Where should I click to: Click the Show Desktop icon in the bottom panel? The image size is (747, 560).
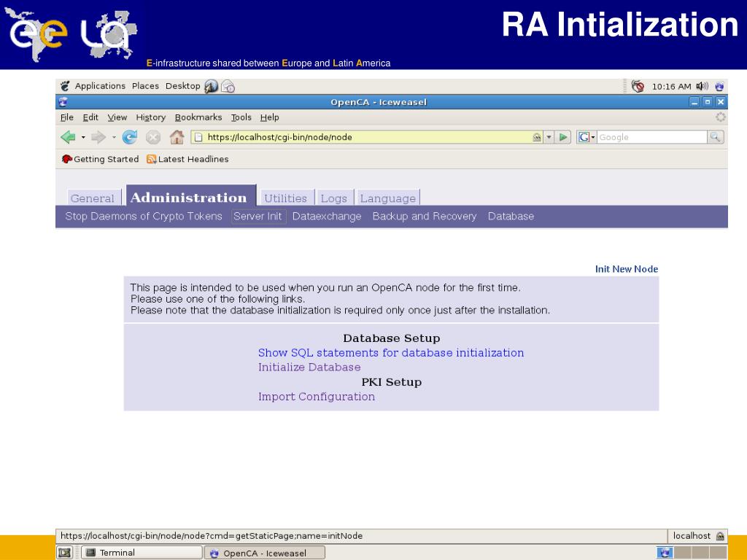[x=64, y=553]
